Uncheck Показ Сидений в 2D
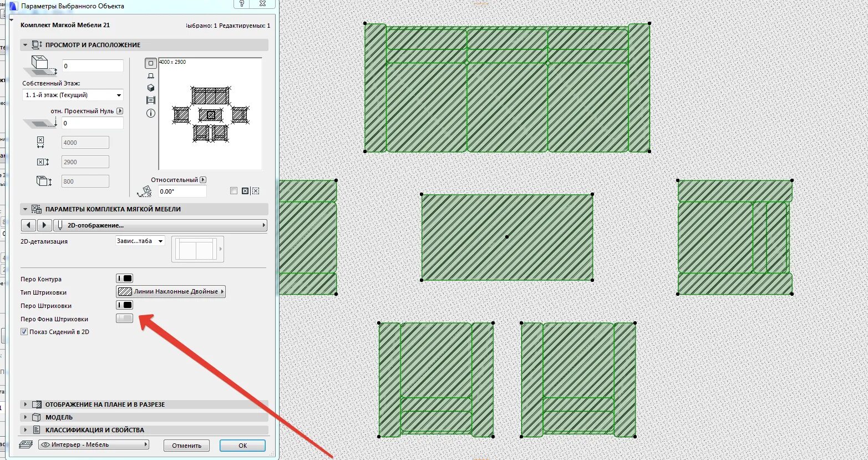The width and height of the screenshot is (868, 460). 24,332
